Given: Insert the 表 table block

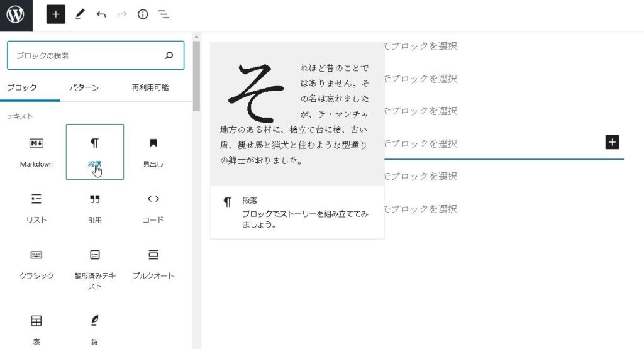Looking at the screenshot, I should [x=36, y=327].
